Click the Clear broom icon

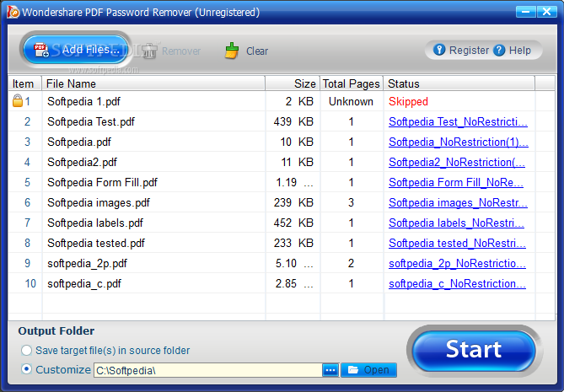click(232, 51)
